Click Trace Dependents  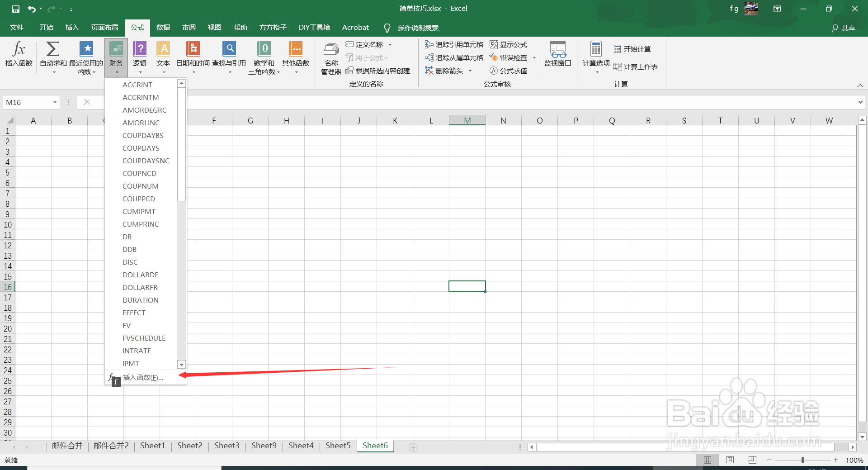point(454,58)
